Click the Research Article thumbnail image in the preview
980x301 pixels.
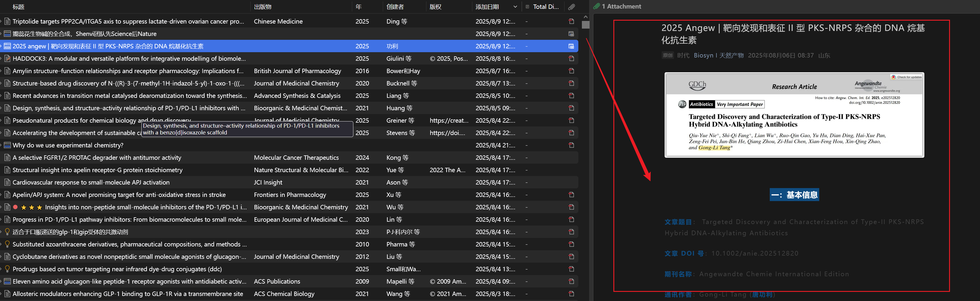point(794,115)
